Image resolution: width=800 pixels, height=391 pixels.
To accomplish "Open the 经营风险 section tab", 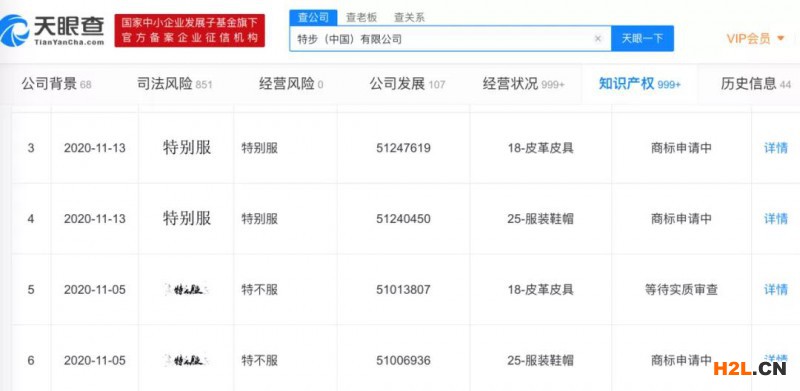I will pos(291,84).
